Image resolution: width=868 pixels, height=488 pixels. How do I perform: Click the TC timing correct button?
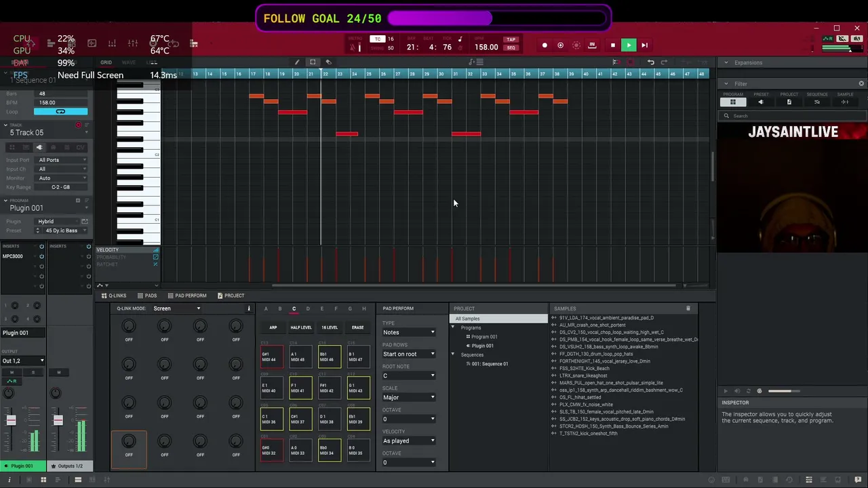point(378,39)
